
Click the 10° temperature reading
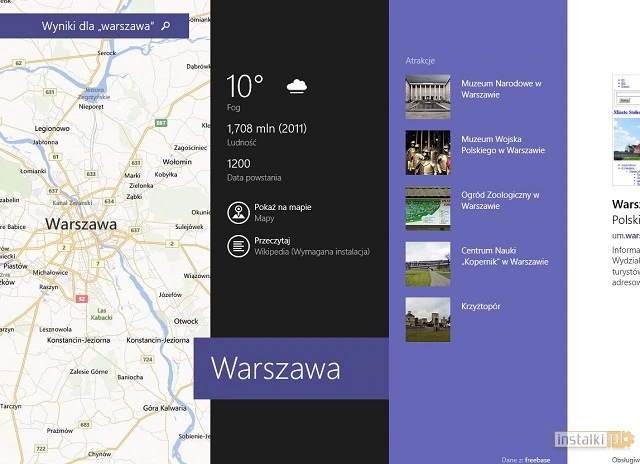coord(245,86)
